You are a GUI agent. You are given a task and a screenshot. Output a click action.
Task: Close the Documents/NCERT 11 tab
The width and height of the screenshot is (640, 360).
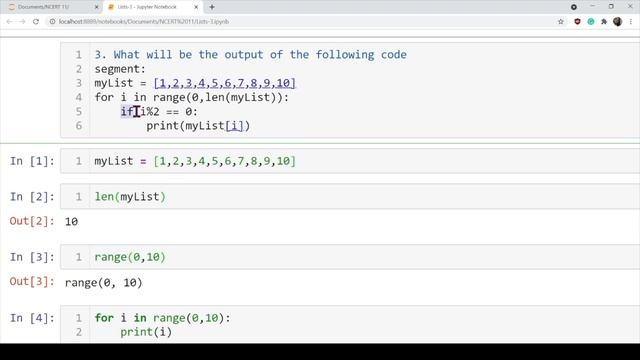tap(97, 7)
